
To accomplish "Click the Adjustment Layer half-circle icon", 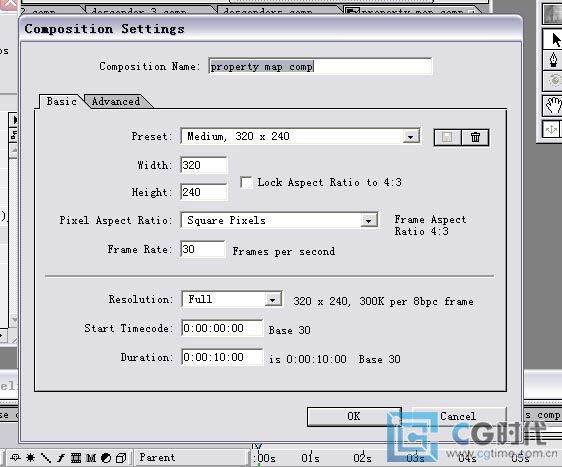I will pyautogui.click(x=106, y=458).
